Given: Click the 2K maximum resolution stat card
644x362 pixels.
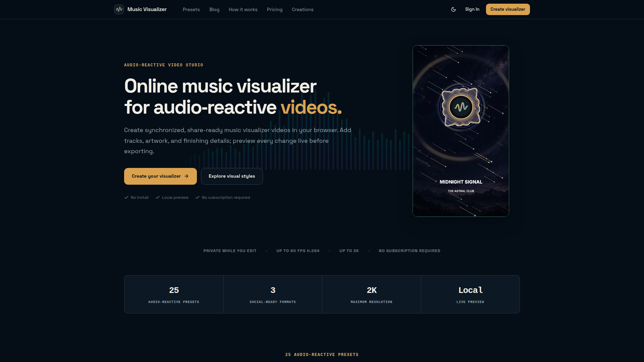Looking at the screenshot, I should pyautogui.click(x=372, y=294).
